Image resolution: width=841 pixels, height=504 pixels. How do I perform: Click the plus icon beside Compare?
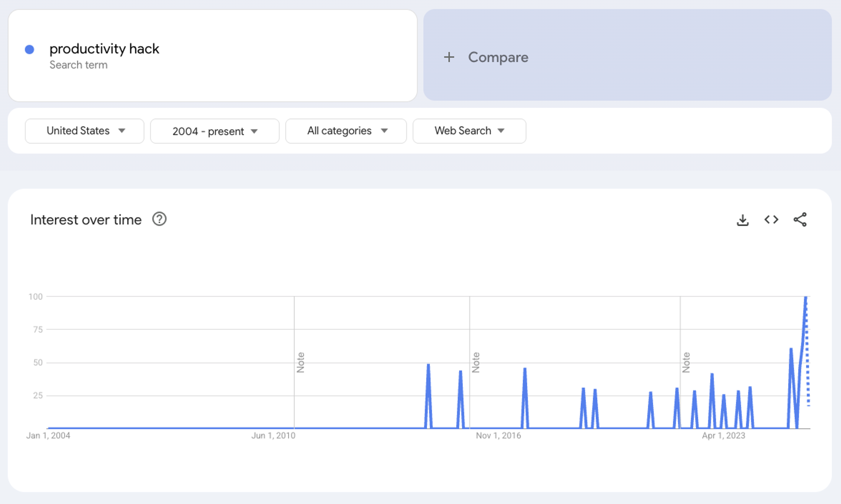(x=449, y=57)
